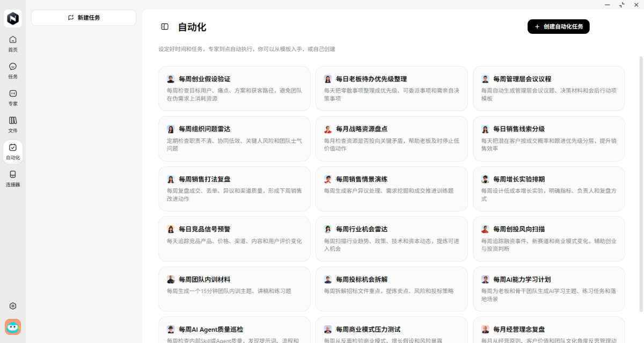
Task: Click the app logo icon in sidebar
Action: point(13,19)
